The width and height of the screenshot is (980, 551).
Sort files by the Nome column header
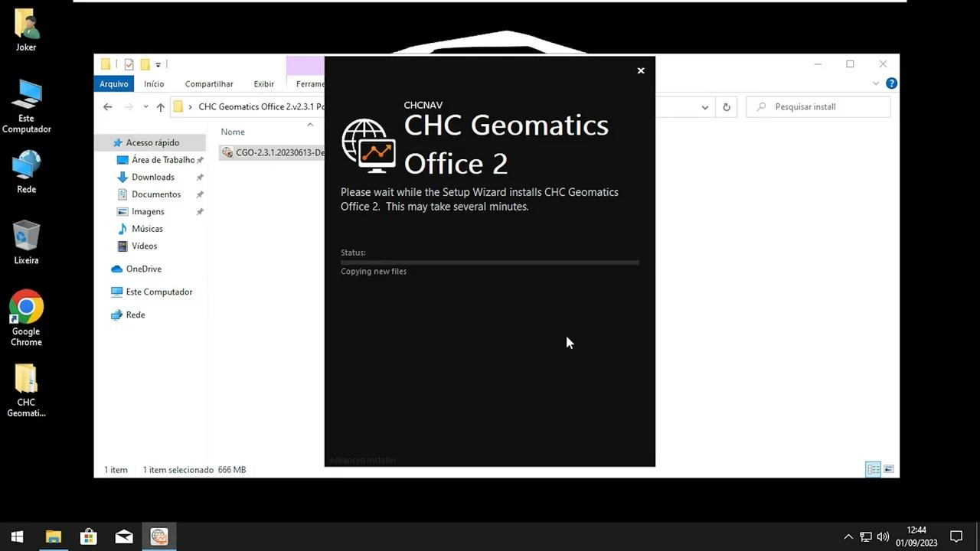coord(233,132)
